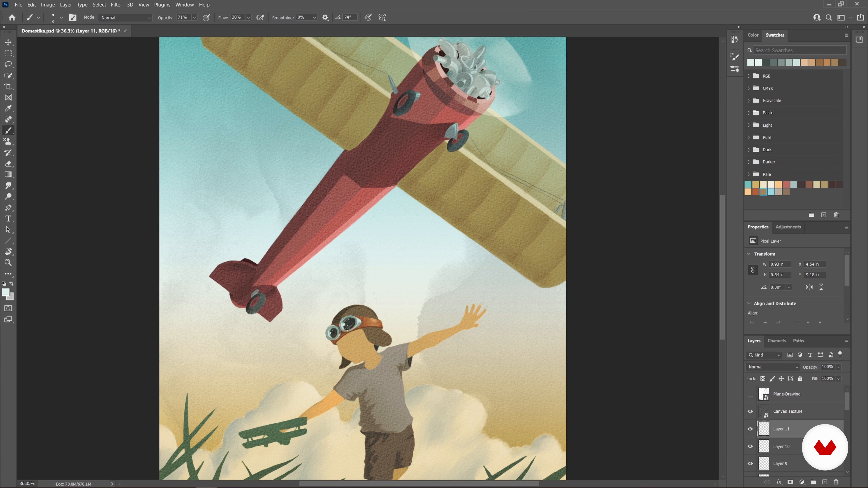
Task: Open layer Kind filter dropdown
Action: click(764, 355)
